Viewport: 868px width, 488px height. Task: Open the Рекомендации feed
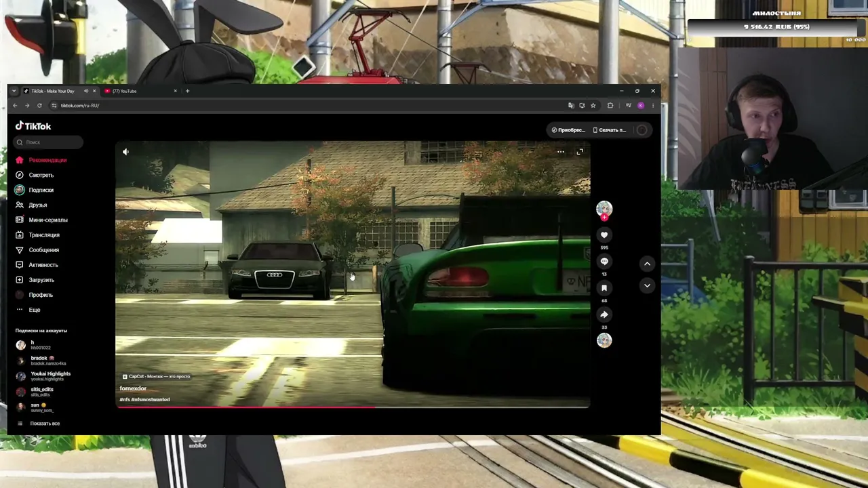(47, 160)
